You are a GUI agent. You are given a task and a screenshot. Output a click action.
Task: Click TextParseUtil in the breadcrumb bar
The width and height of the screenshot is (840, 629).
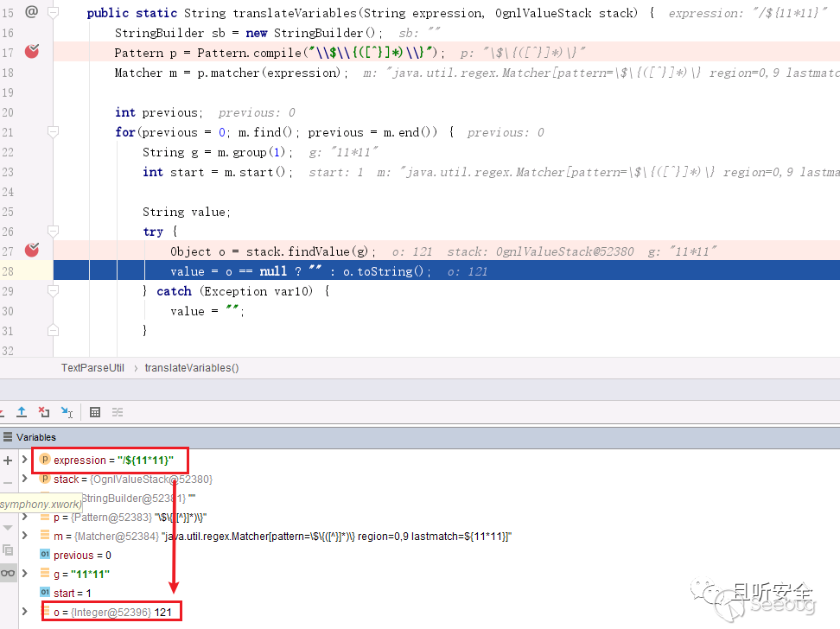pos(92,367)
